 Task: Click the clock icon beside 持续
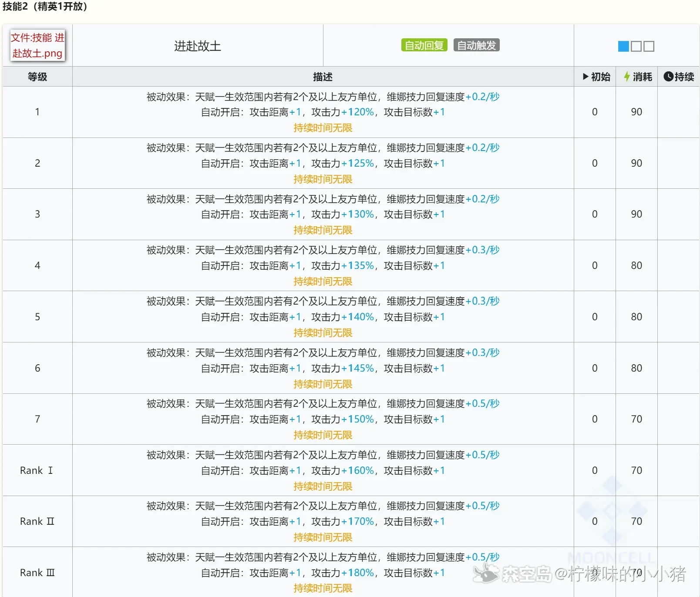[x=668, y=77]
